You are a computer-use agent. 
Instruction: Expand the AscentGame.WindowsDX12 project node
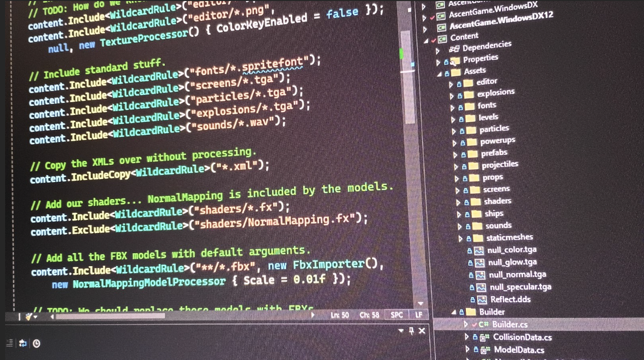click(x=425, y=30)
